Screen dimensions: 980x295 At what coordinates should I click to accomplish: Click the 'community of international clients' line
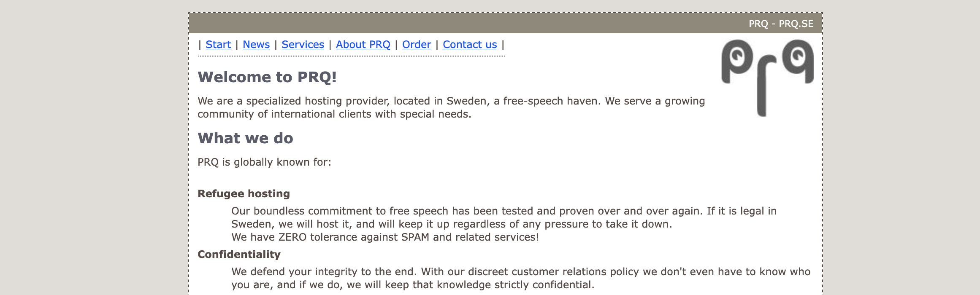[334, 114]
